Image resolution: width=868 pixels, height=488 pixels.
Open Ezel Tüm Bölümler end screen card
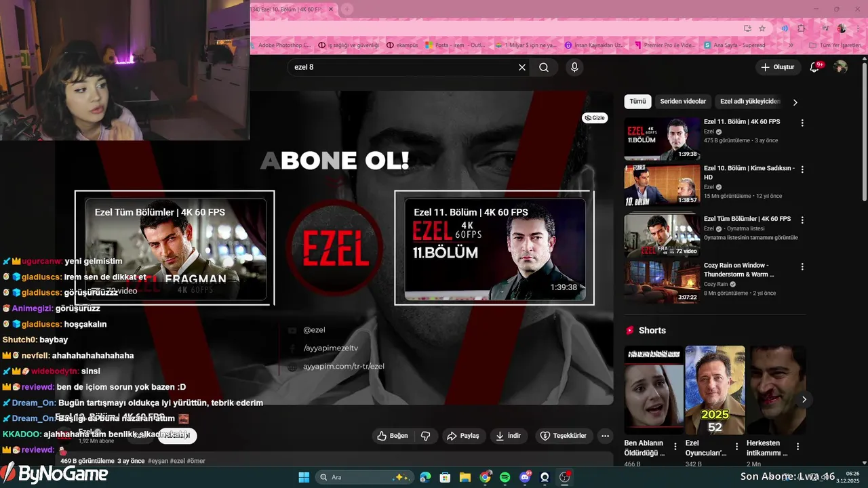(x=175, y=249)
